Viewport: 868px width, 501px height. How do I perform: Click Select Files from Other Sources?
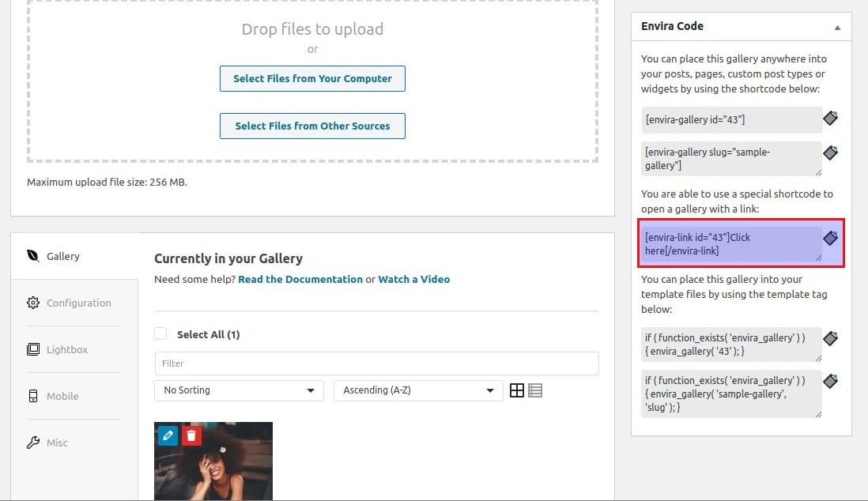point(312,126)
